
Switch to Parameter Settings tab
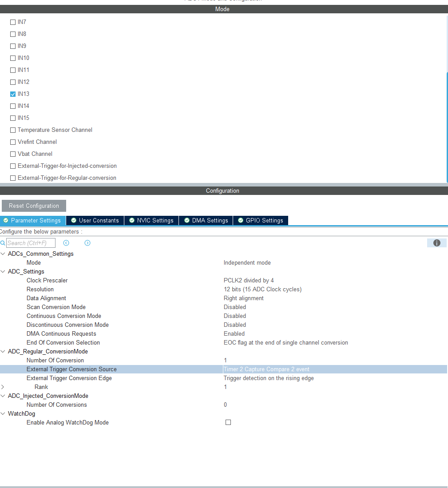(33, 220)
